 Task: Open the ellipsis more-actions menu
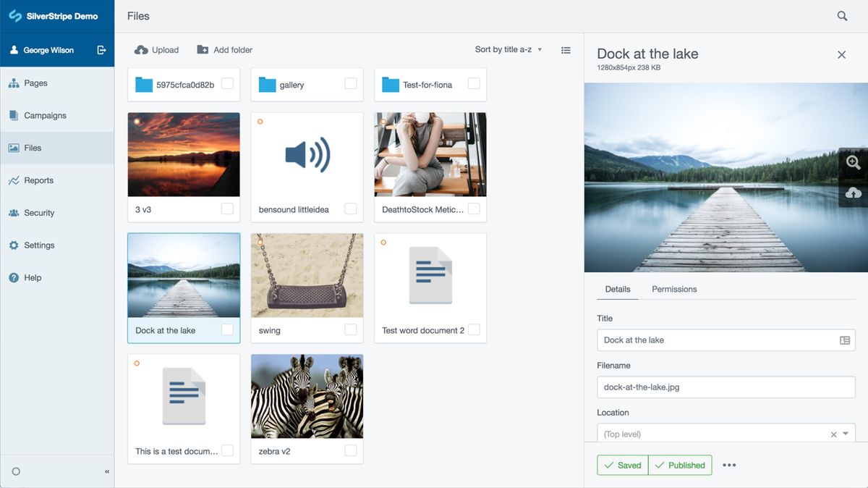(x=728, y=465)
